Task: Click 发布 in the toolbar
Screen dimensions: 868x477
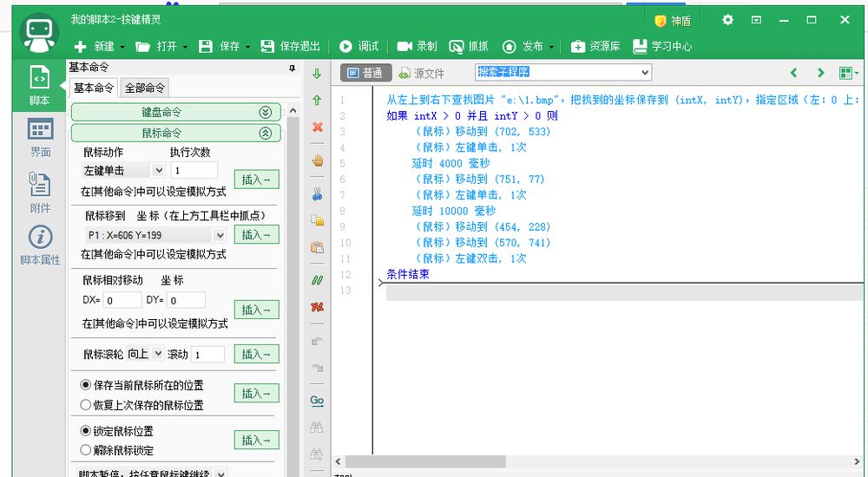Action: (x=523, y=47)
